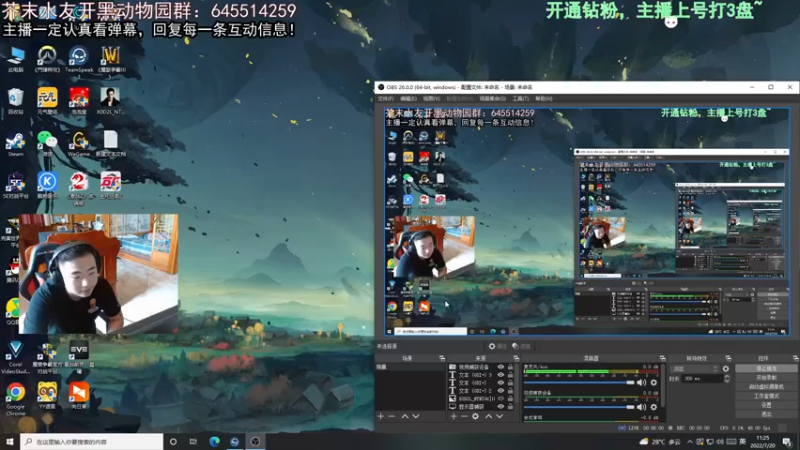The height and width of the screenshot is (450, 800).
Task: Adjust the transition duration spinner arrows
Action: pos(727,379)
